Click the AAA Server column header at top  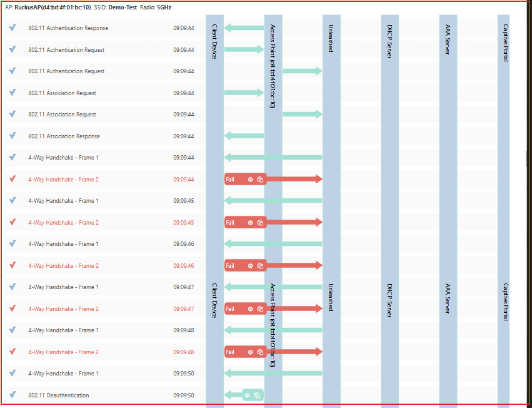pyautogui.click(x=448, y=40)
